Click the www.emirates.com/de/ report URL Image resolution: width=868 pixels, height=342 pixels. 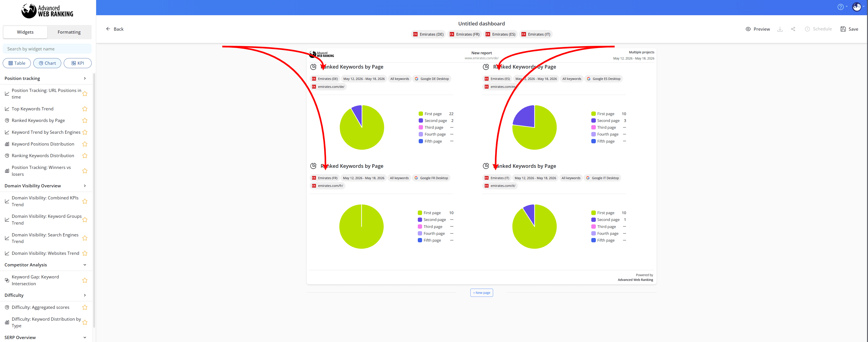(x=482, y=58)
